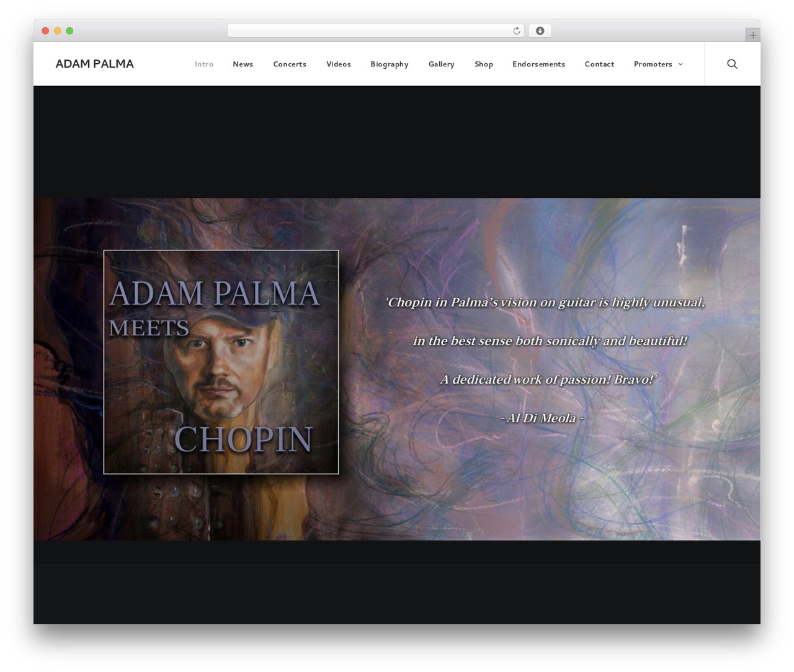
Task: Go to the Contact page
Action: click(599, 64)
